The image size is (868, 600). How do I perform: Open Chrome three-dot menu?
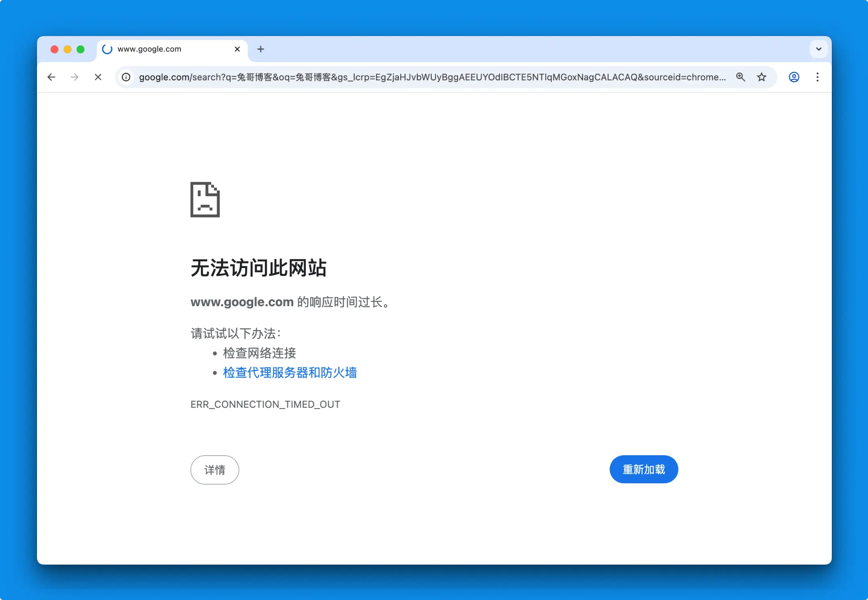point(817,77)
